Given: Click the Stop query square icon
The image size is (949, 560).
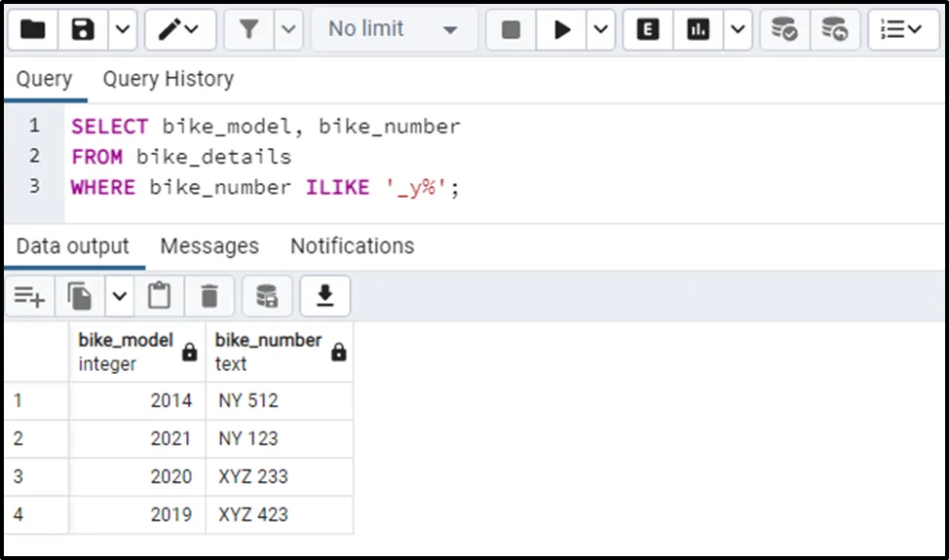Looking at the screenshot, I should pyautogui.click(x=511, y=30).
